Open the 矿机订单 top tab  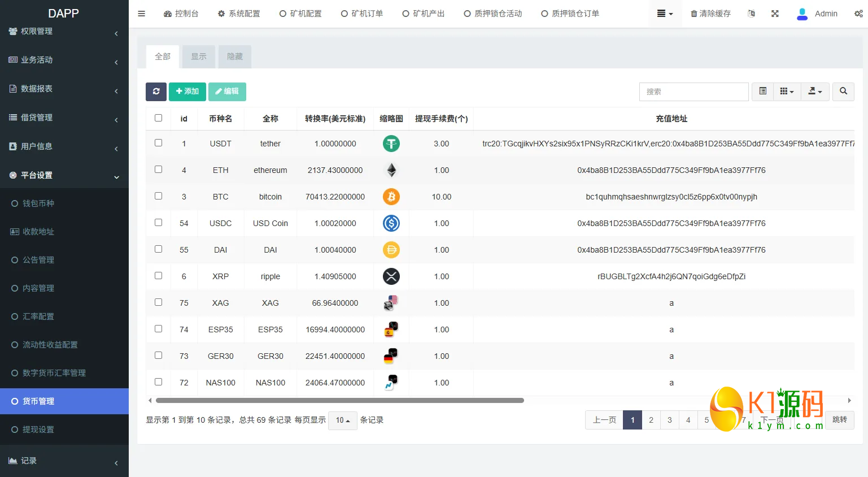362,14
